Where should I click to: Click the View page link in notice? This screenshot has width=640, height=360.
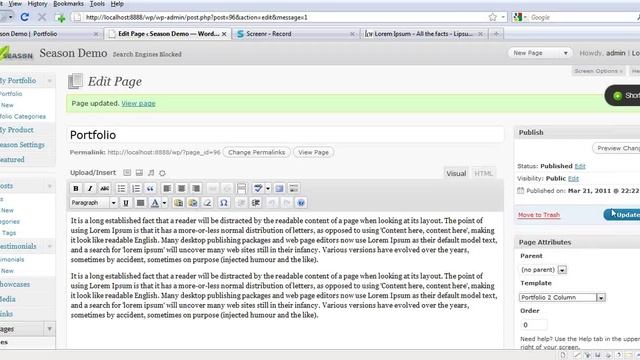coord(138,104)
